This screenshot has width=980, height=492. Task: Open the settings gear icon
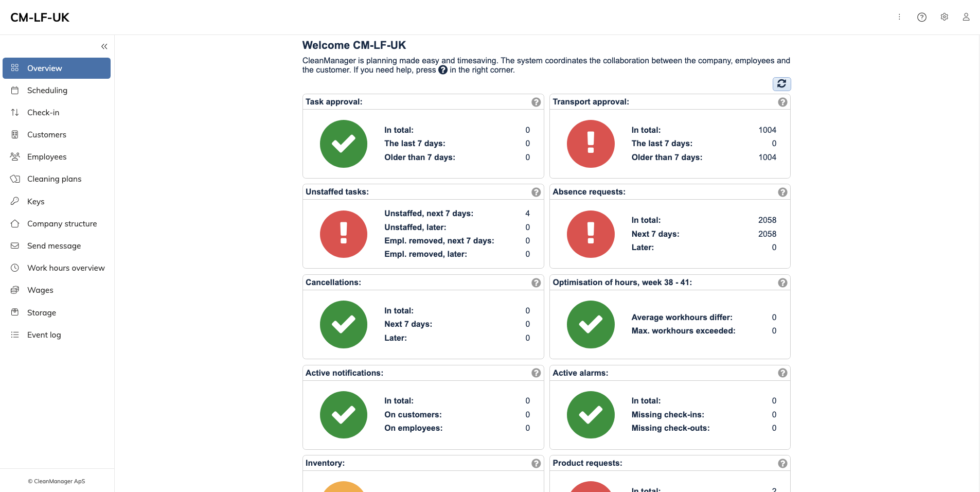pyautogui.click(x=944, y=17)
